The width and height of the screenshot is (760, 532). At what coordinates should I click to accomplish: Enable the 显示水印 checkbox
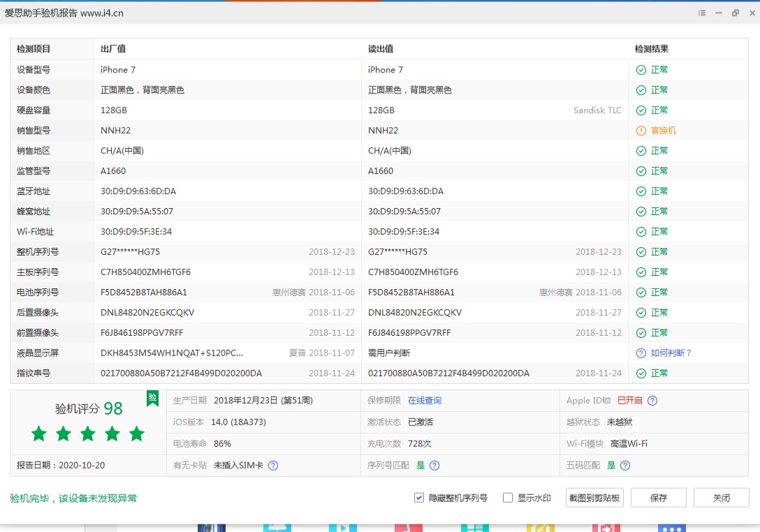pos(508,498)
